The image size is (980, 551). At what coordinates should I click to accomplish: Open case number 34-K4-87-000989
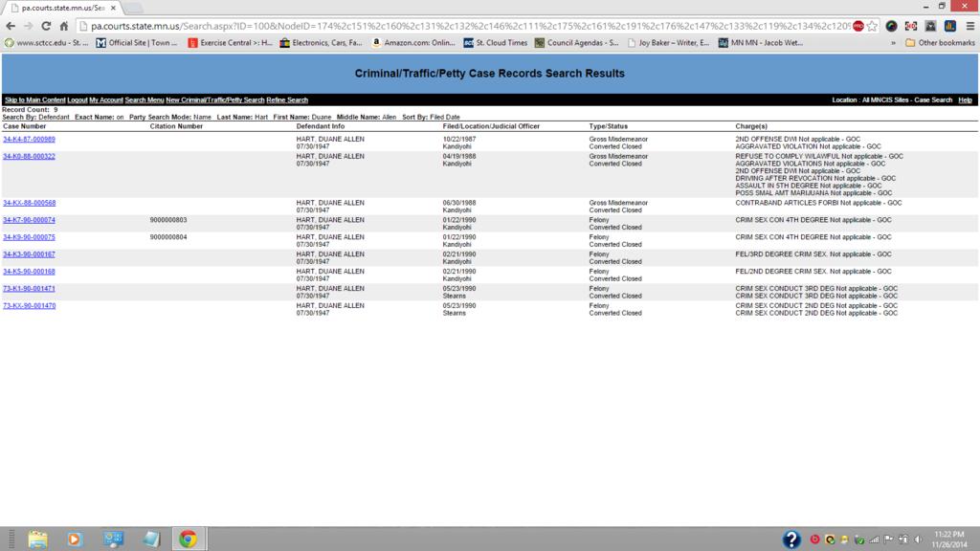29,140
